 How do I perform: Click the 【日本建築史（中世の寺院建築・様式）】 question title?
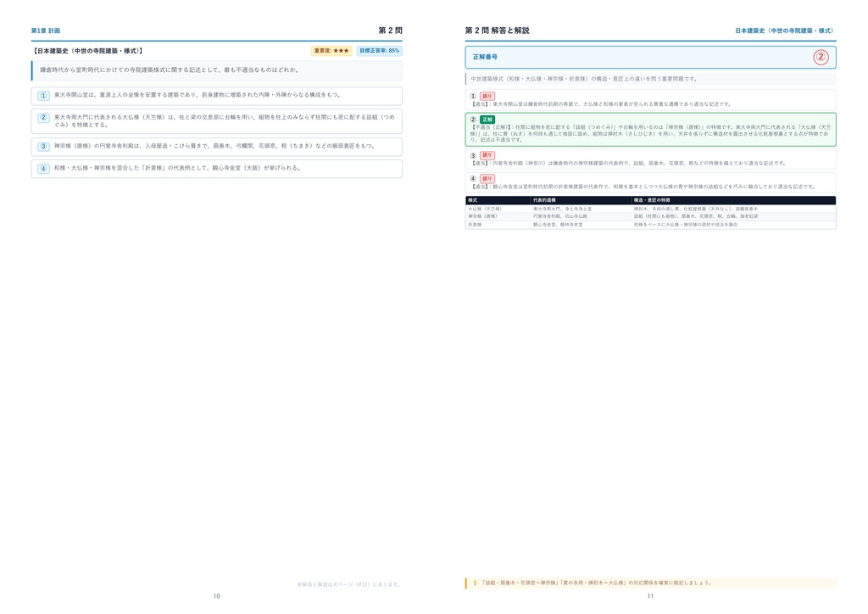(88, 51)
